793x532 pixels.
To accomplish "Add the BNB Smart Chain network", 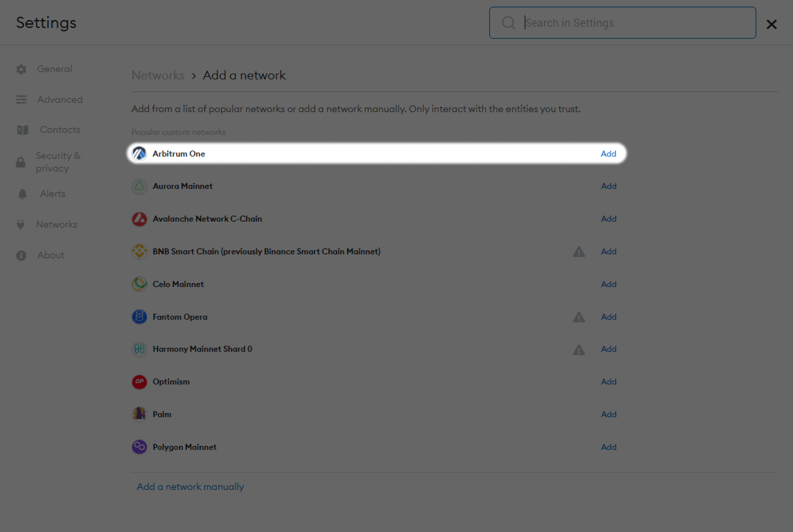I will tap(608, 251).
